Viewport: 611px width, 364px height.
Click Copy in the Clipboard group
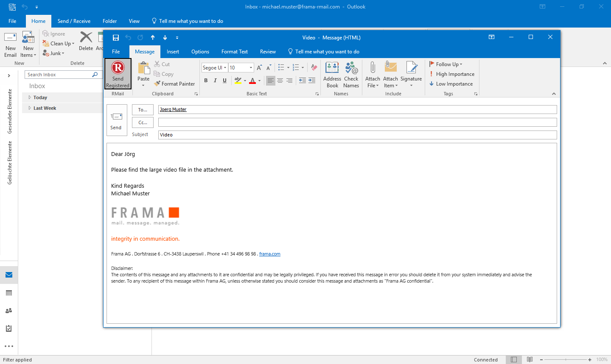pyautogui.click(x=164, y=74)
